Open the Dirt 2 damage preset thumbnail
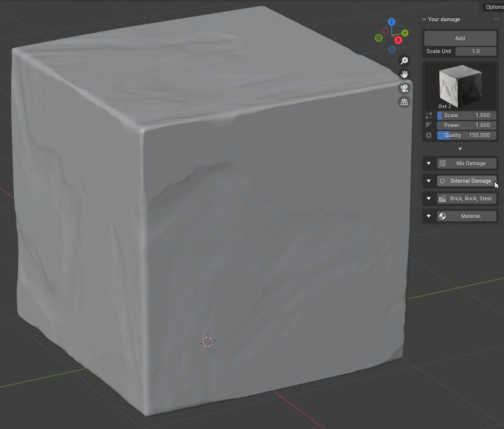 point(460,86)
